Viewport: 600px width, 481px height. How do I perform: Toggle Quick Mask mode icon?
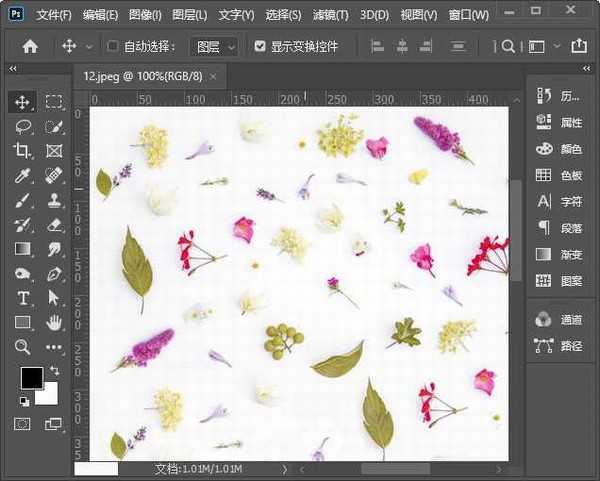pyautogui.click(x=22, y=424)
